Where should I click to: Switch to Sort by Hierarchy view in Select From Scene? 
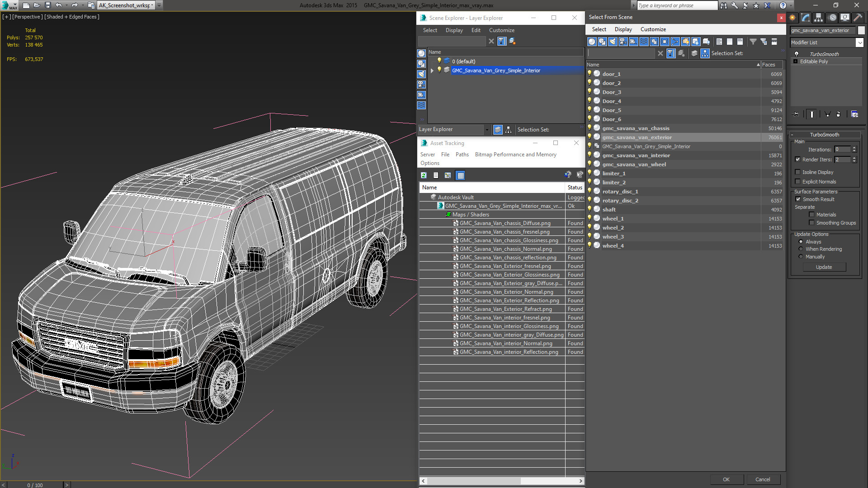(x=705, y=53)
